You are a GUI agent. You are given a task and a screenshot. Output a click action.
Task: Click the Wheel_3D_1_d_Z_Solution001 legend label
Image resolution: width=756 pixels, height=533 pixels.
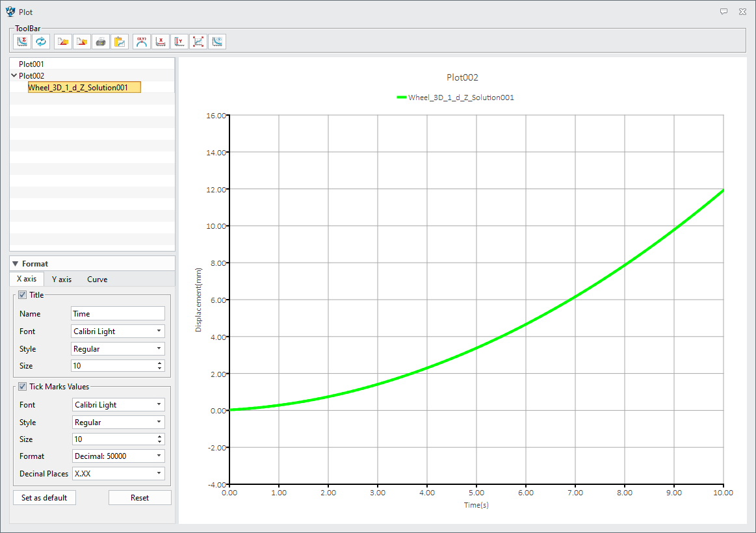coord(461,97)
